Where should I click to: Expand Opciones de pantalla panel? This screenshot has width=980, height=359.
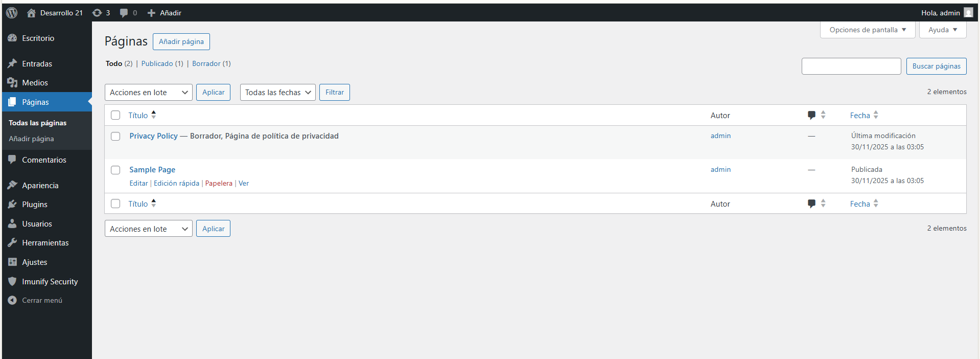pyautogui.click(x=867, y=30)
